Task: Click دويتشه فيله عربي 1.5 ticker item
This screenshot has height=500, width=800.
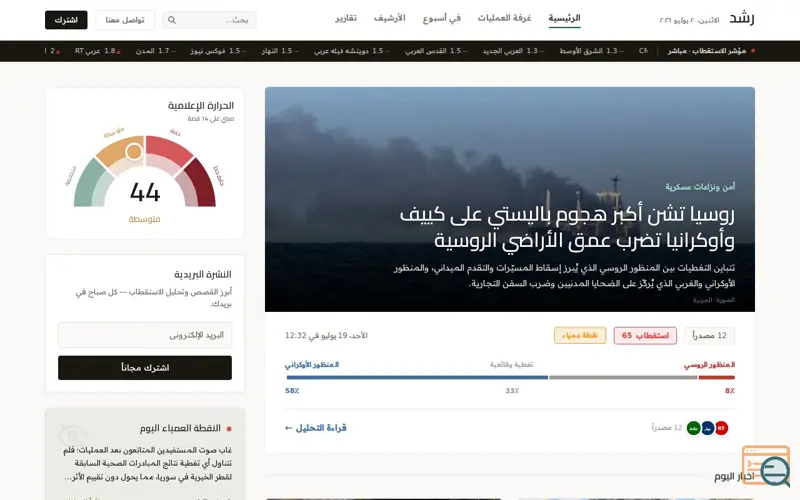Action: (352, 51)
